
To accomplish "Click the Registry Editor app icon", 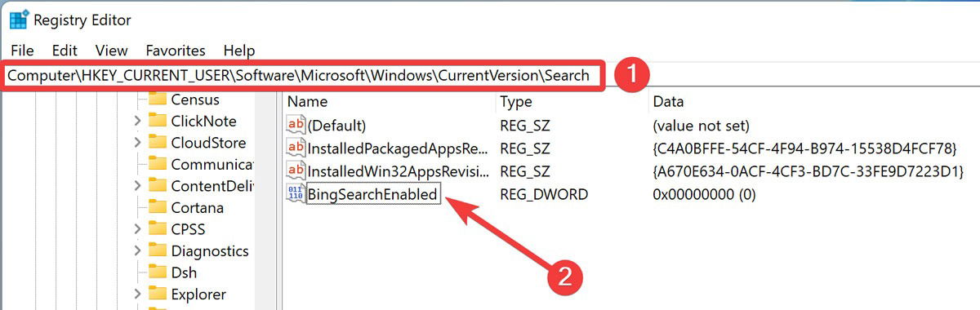I will coord(17,20).
